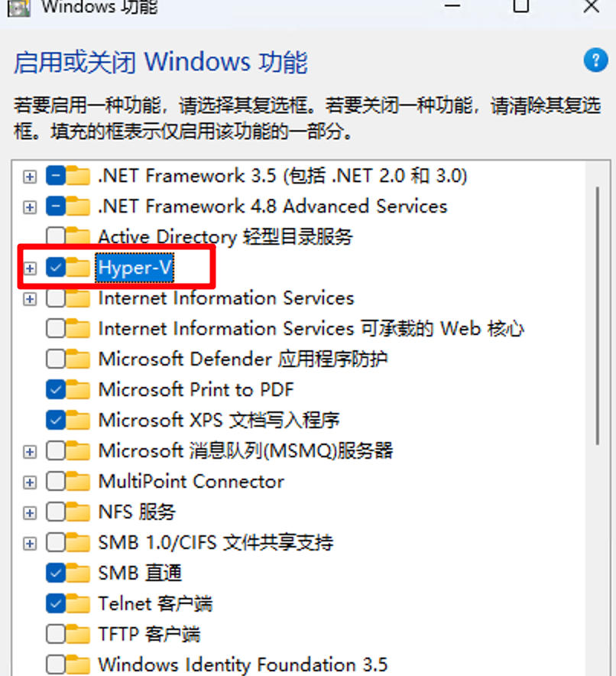Disable the Telnet 客户端 checkbox

55,604
